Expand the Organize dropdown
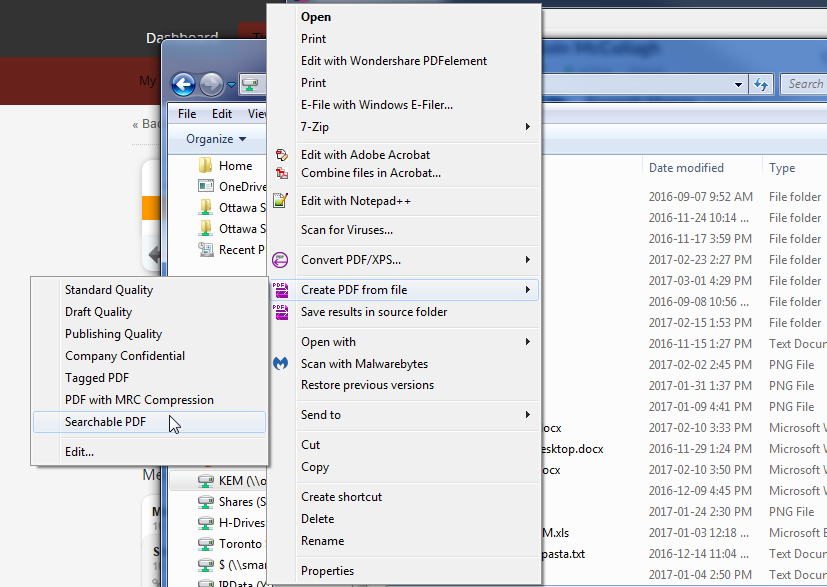This screenshot has height=587, width=827. click(216, 139)
